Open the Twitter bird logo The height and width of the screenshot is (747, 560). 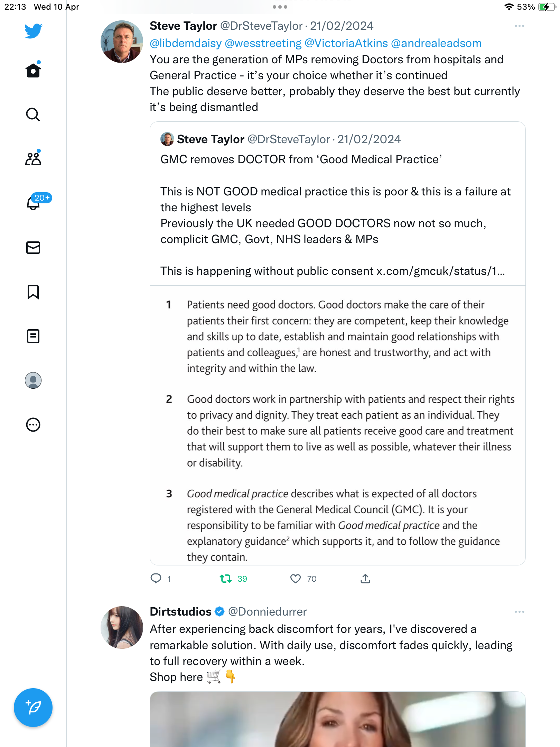point(33,31)
